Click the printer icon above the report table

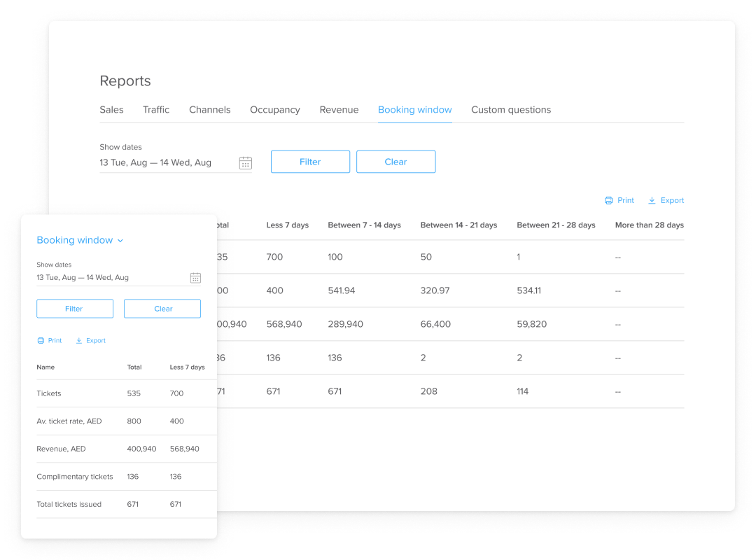coord(608,200)
